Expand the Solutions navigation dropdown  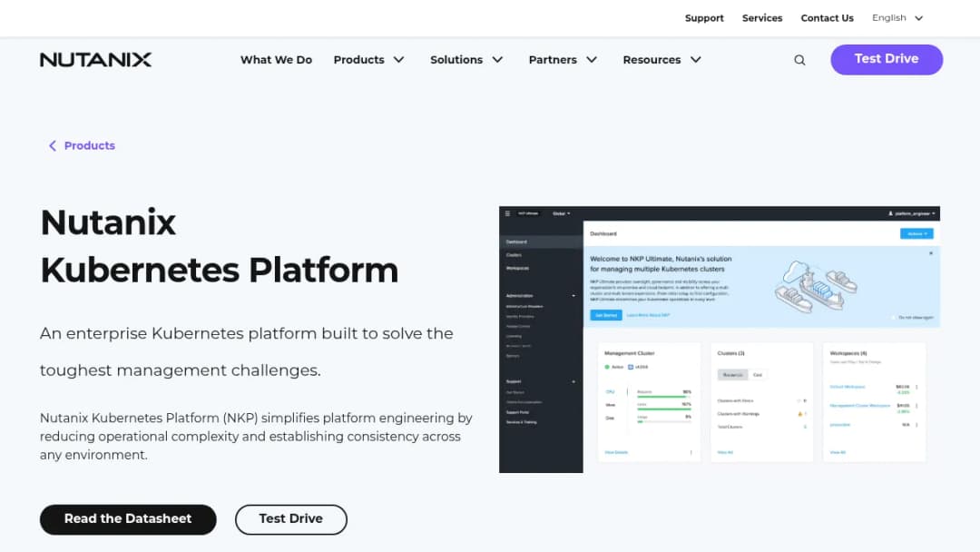point(466,60)
